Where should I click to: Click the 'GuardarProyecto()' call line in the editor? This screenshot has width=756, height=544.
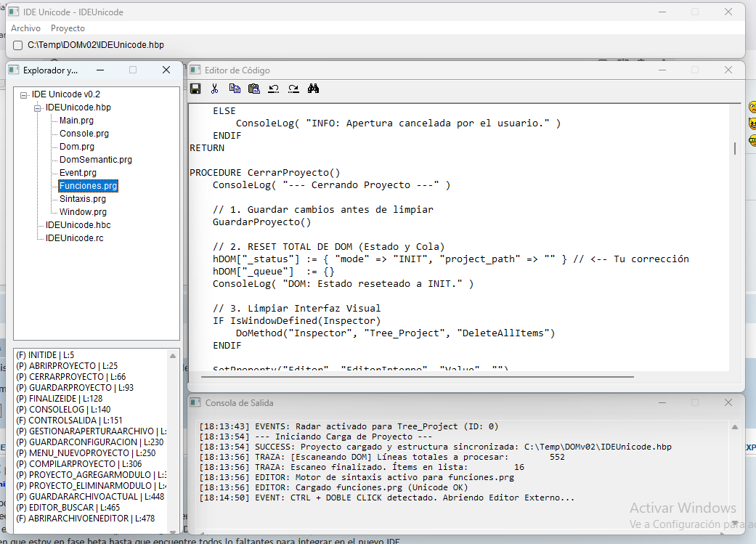pos(261,222)
